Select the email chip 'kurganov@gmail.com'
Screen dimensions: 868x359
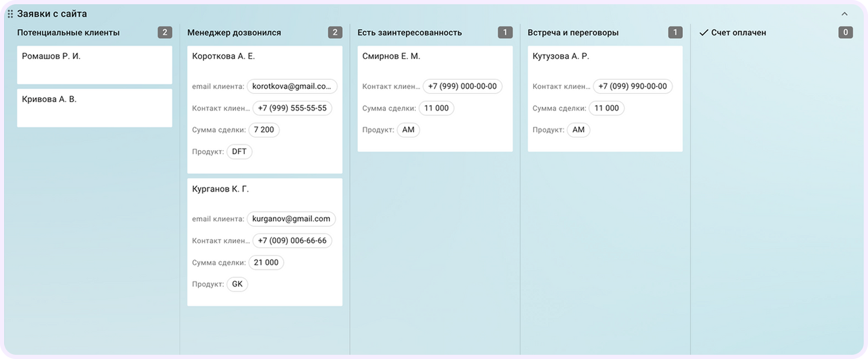(291, 219)
